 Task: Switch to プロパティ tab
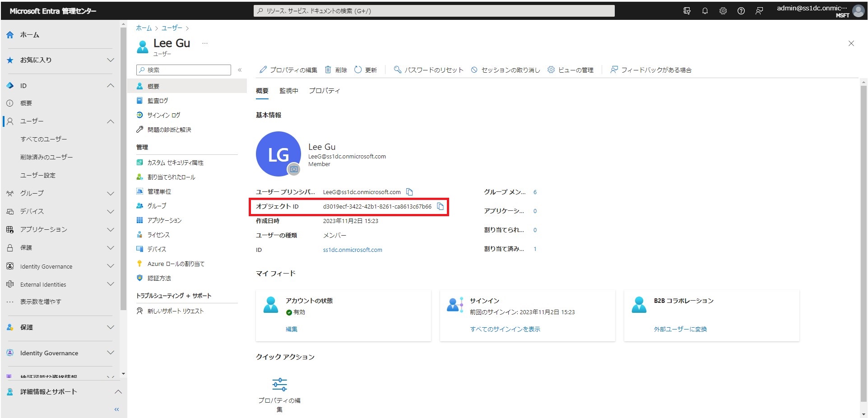click(x=324, y=91)
